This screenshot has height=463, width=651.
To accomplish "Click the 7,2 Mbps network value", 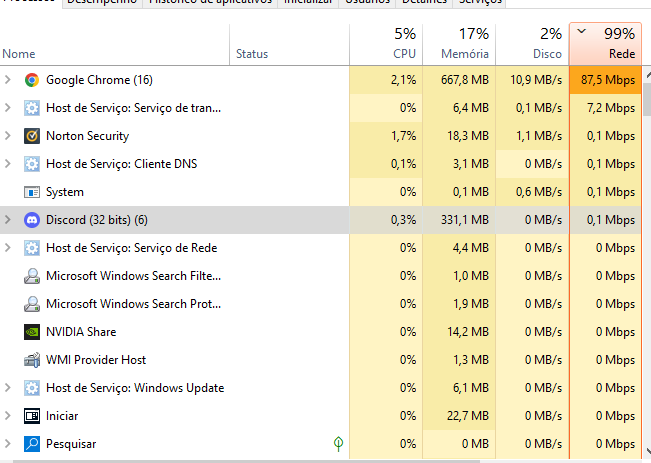I will (x=611, y=108).
